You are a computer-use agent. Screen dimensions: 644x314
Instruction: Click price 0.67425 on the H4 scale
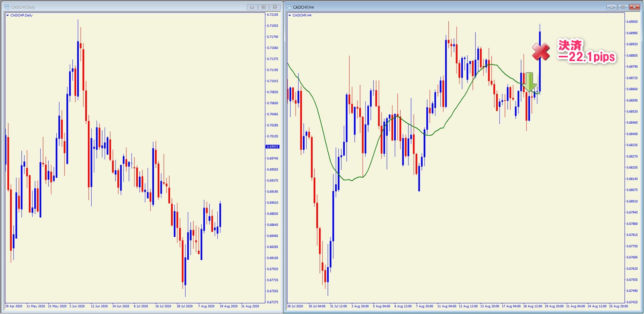(632, 302)
